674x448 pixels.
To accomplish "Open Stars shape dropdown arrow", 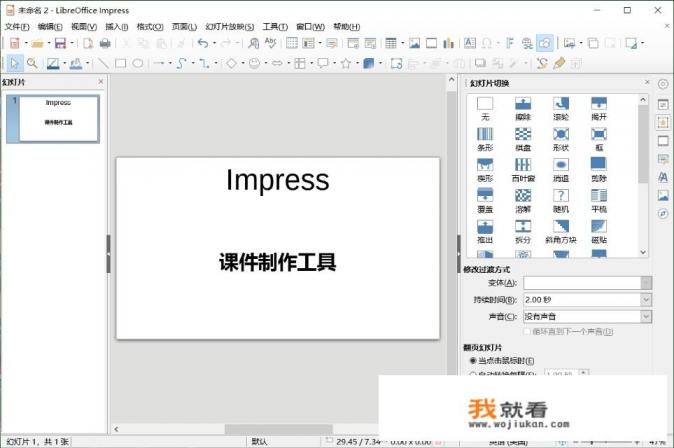I will (357, 64).
